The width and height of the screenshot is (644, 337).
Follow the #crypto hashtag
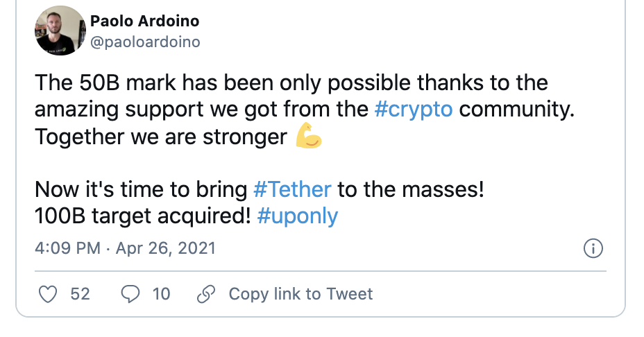click(x=412, y=110)
